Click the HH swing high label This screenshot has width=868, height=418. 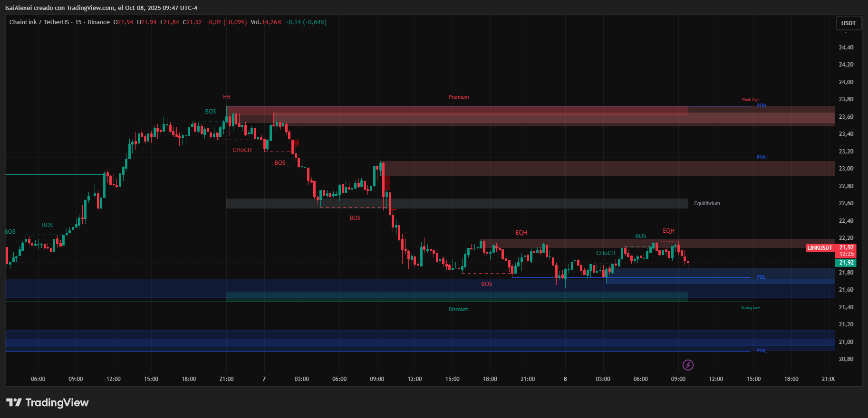226,97
